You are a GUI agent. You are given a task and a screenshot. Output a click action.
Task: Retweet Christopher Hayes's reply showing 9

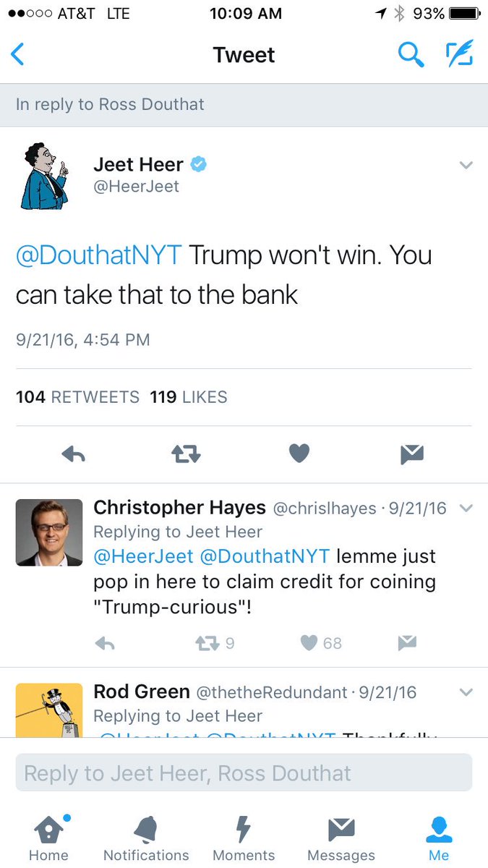215,643
